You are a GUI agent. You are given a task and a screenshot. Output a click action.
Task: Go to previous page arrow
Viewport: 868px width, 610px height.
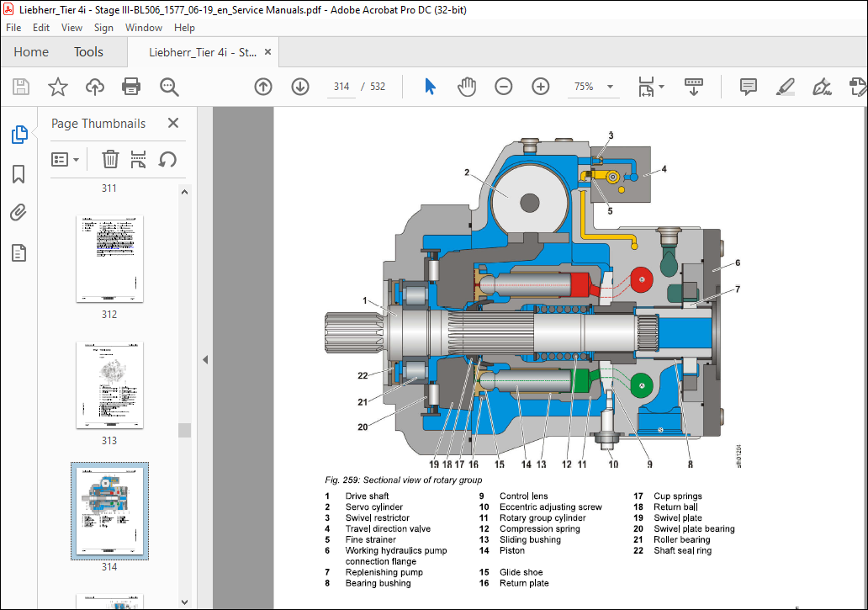point(263,87)
